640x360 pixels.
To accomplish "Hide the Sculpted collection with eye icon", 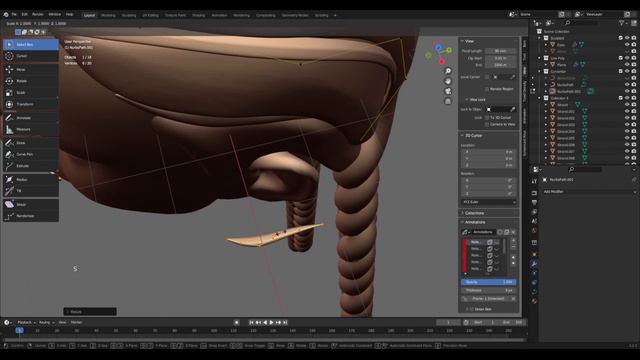I will pyautogui.click(x=627, y=38).
